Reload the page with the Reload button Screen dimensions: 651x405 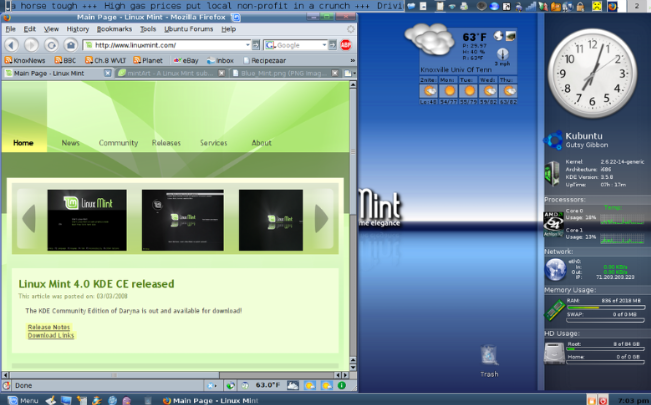51,45
